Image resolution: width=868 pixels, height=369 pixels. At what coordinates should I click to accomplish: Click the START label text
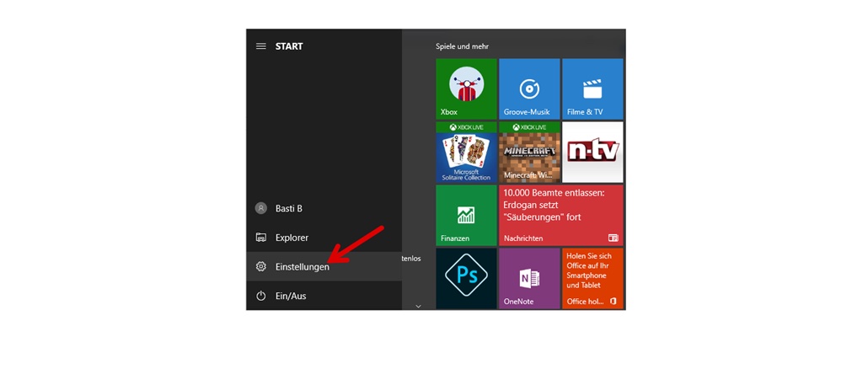[289, 46]
